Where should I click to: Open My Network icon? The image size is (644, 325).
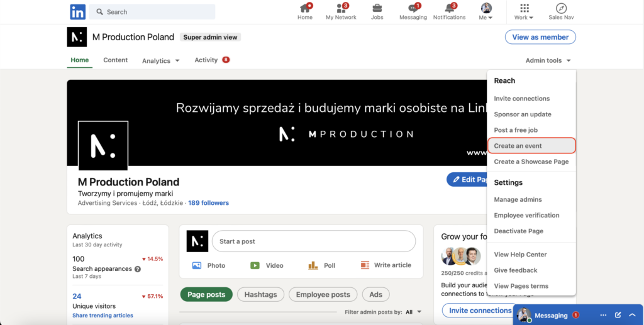point(341,8)
